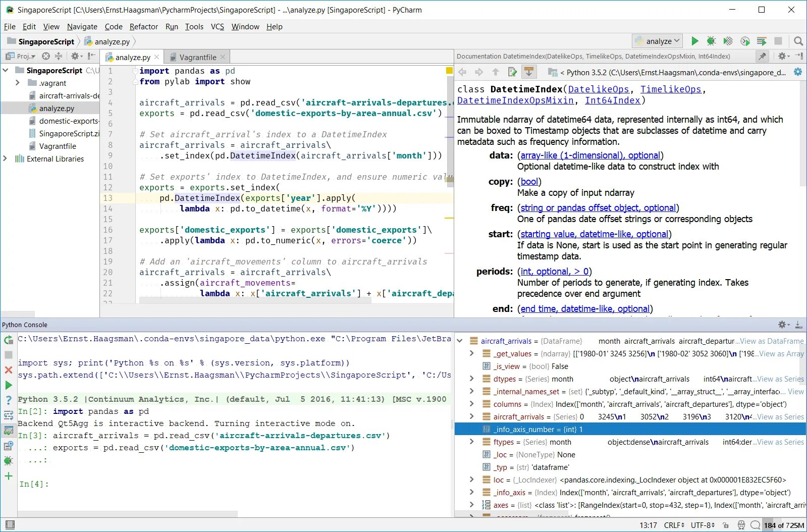Add a new Python console
This screenshot has height=532, width=807.
click(9, 476)
